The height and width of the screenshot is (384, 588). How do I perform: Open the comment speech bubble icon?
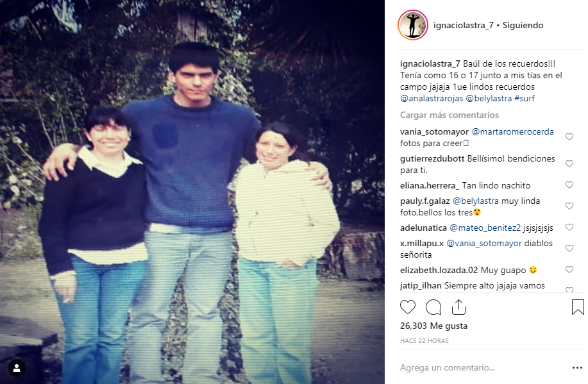433,307
